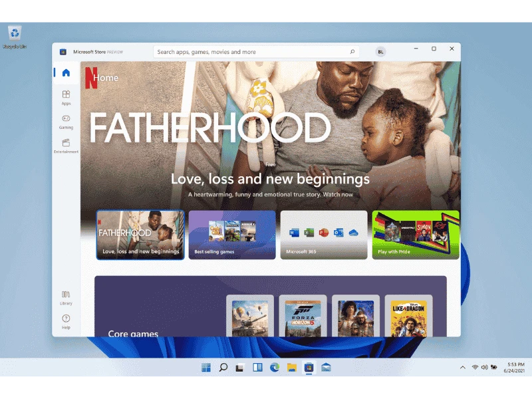
Task: Open File Explorer from taskbar
Action: (x=292, y=368)
